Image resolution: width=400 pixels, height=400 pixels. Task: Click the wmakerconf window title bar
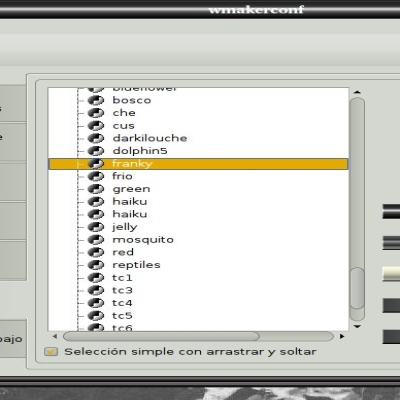tap(200, 9)
